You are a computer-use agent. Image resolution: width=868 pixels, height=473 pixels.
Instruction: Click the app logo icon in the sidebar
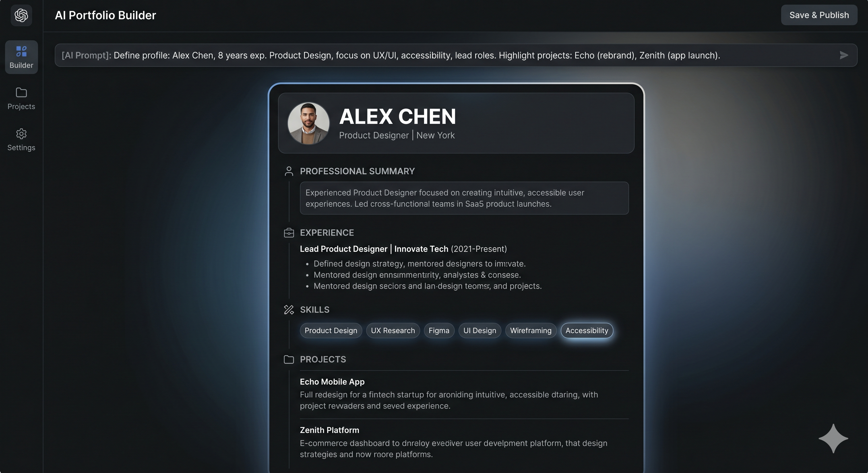click(x=21, y=15)
